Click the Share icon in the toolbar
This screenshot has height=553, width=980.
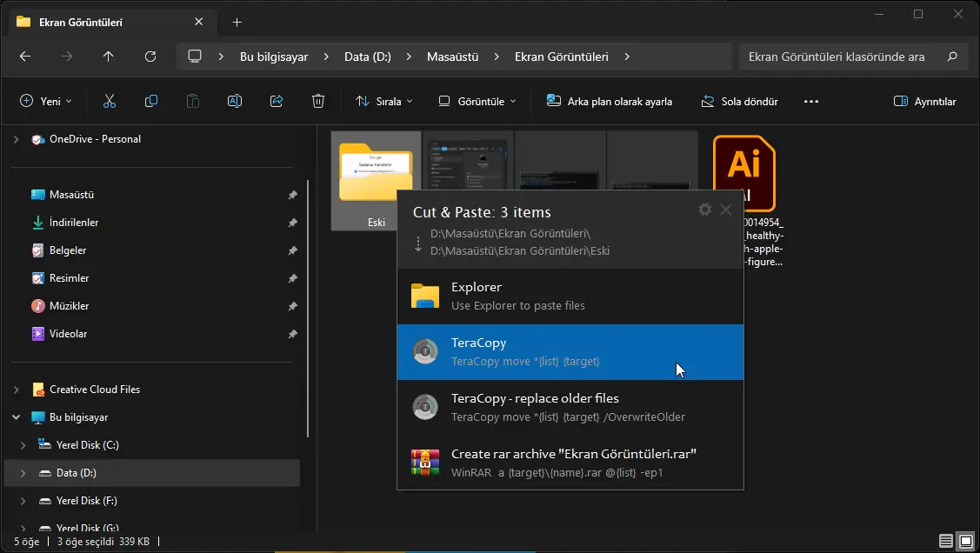(x=276, y=101)
